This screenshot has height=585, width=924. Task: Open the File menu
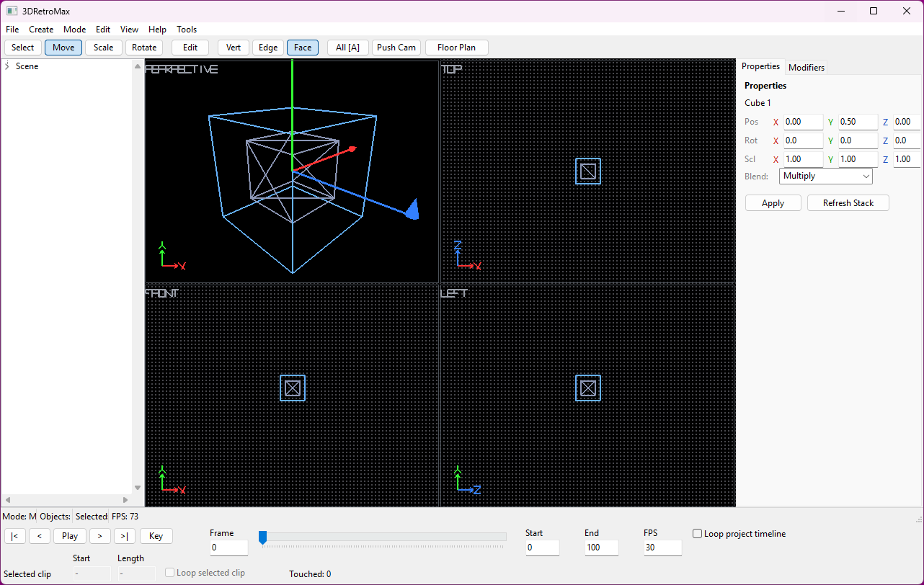pyautogui.click(x=12, y=30)
